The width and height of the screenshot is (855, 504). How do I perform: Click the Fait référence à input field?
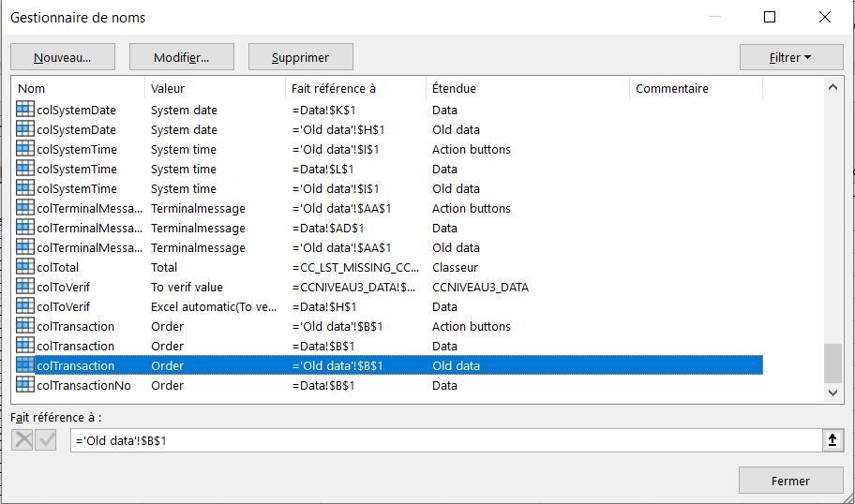pyautogui.click(x=446, y=440)
